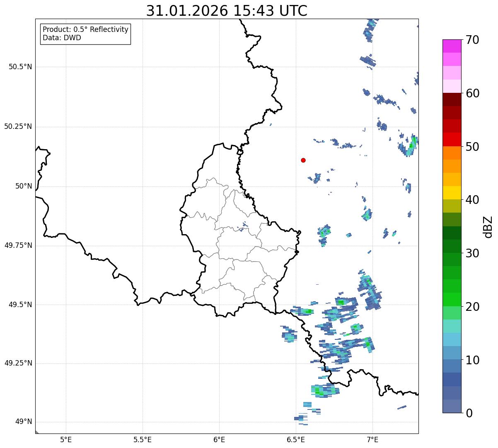Image resolution: width=498 pixels, height=448 pixels.
Task: Click the grey-blue bottom colorbar swatch above 0
Action: pos(452,406)
